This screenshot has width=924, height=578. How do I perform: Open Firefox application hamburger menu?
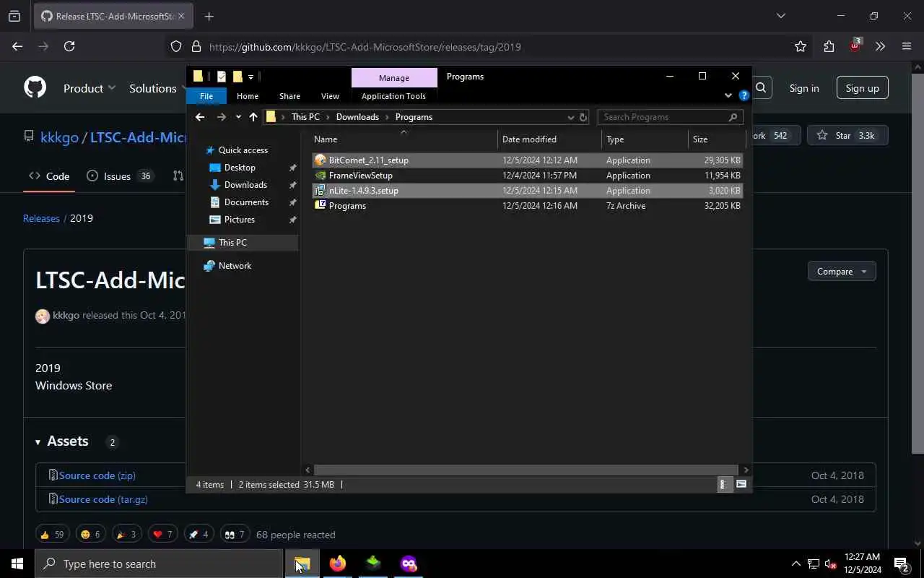click(x=907, y=46)
